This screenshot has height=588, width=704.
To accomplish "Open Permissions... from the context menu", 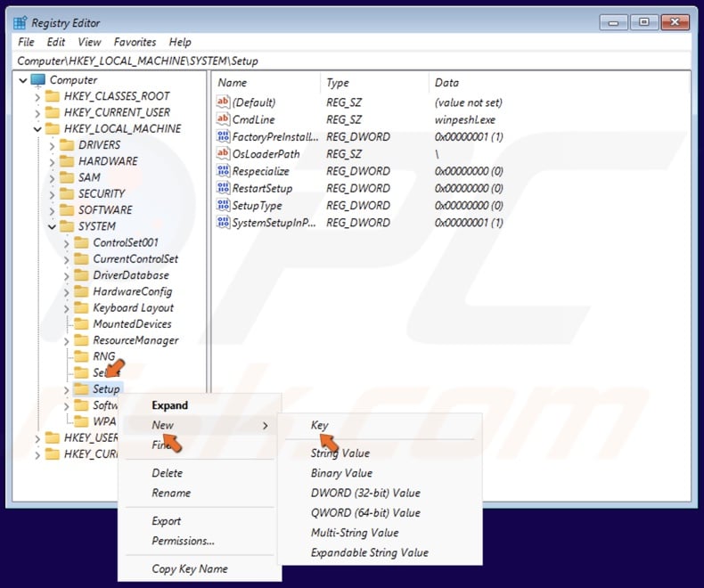I will tap(200, 541).
